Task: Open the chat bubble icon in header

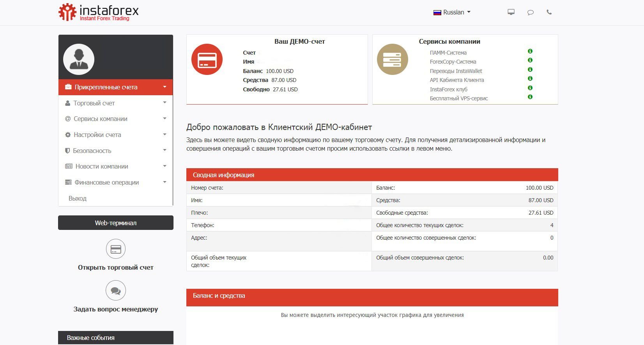Action: tap(530, 12)
